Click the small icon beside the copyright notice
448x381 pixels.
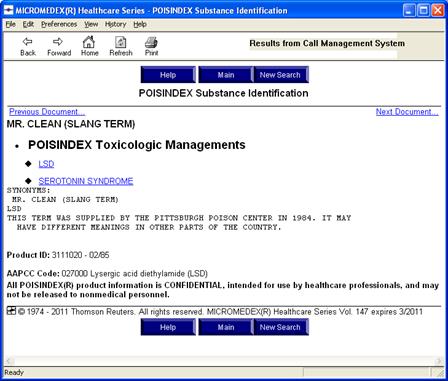11,311
